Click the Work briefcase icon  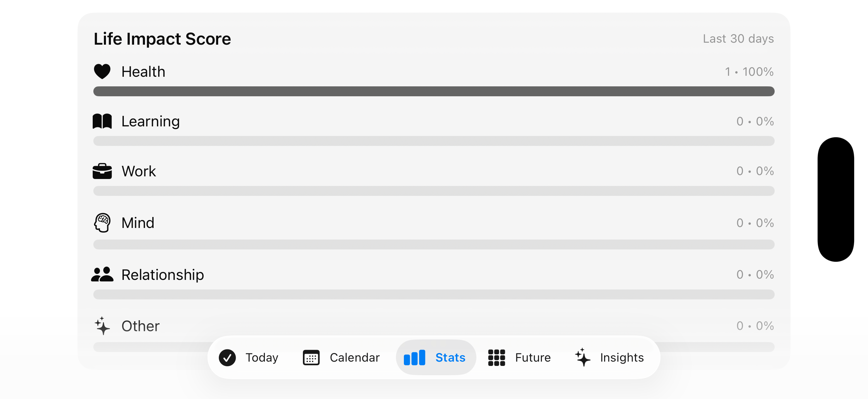coord(102,171)
